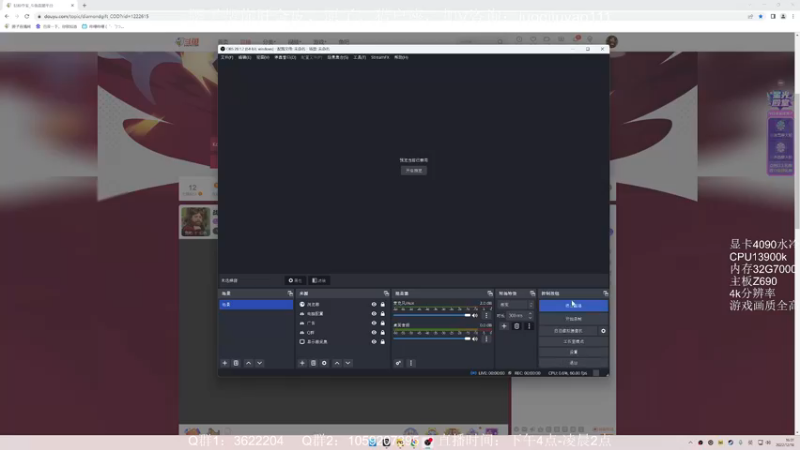The width and height of the screenshot is (800, 450).
Task: Pop out the Scenes dock panel icon
Action: coord(290,293)
